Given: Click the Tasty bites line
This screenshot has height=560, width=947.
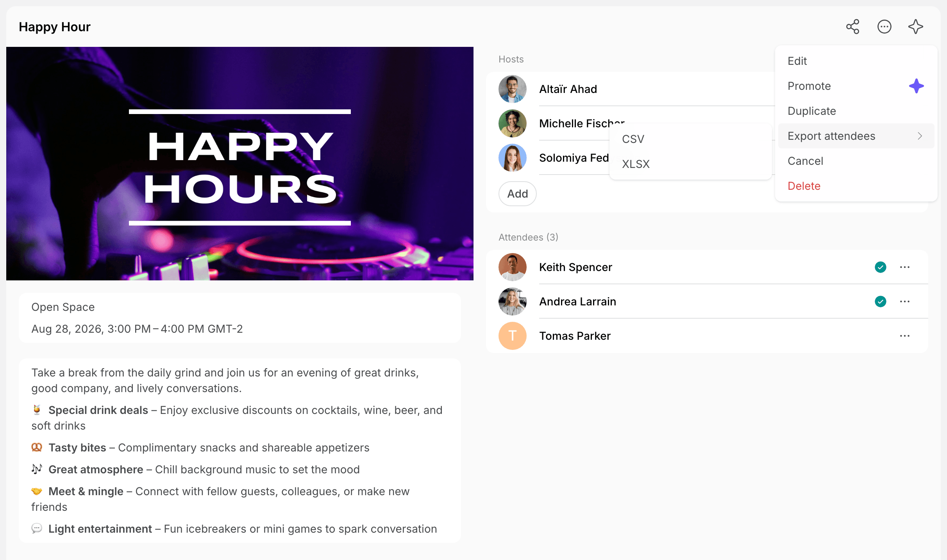Looking at the screenshot, I should pos(200,448).
